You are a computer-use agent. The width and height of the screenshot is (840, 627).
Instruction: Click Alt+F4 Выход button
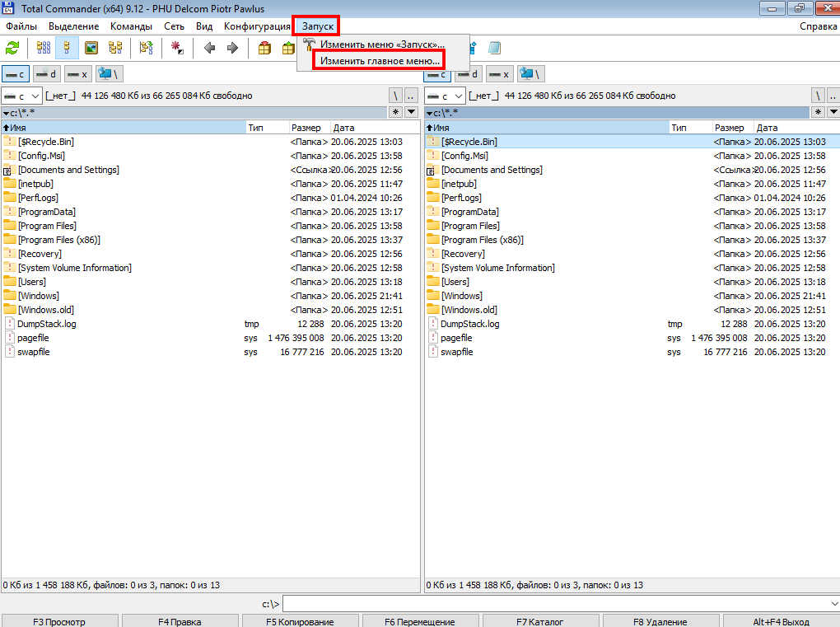click(781, 621)
